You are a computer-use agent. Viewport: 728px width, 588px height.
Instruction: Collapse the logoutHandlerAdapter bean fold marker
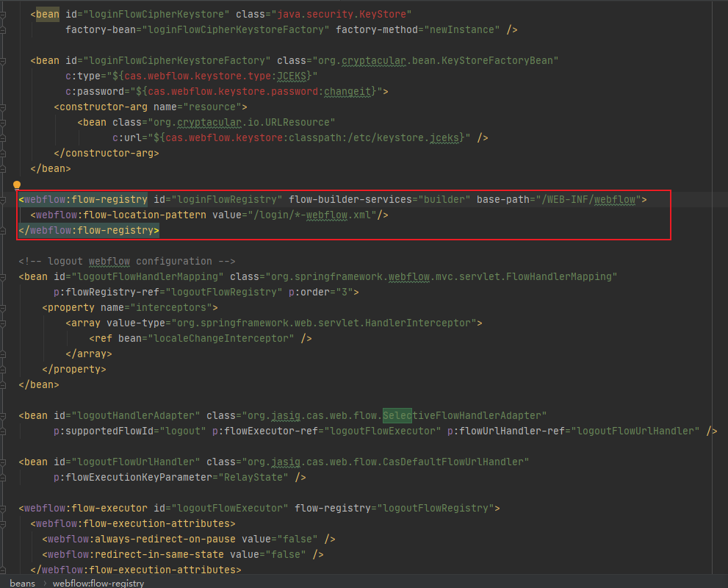[3, 416]
